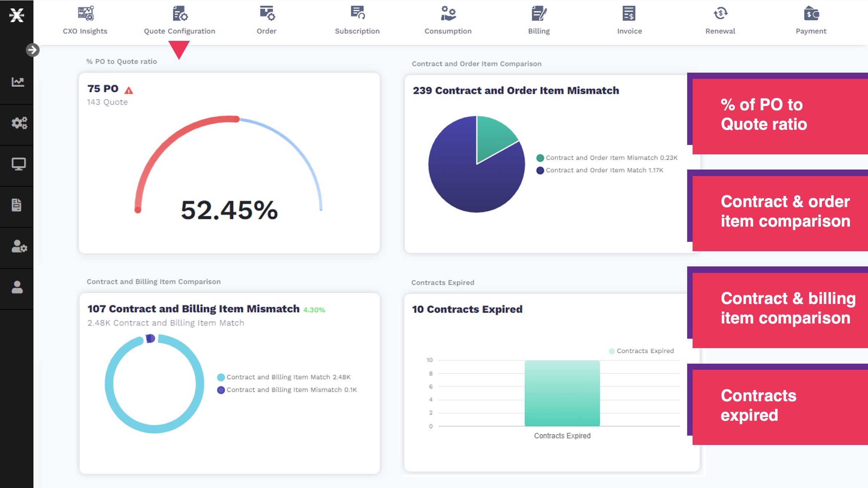Toggle Contract and Order Item Mismatch legend

(607, 158)
